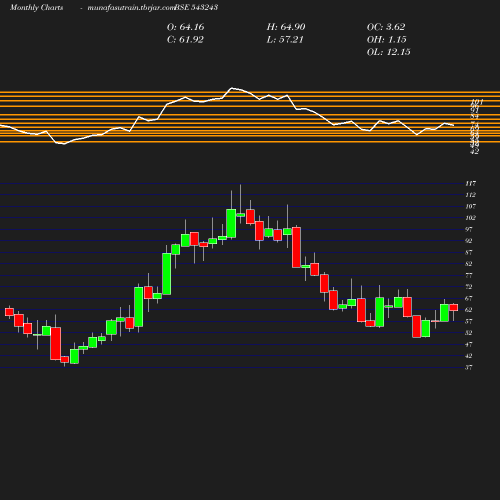Click the 67 price axis label
This screenshot has width=500, height=500.
469,298
